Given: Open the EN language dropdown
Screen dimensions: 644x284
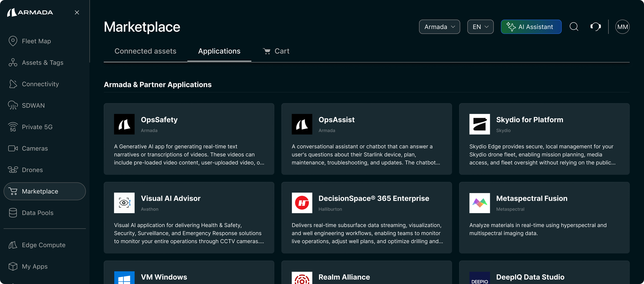Looking at the screenshot, I should [480, 27].
